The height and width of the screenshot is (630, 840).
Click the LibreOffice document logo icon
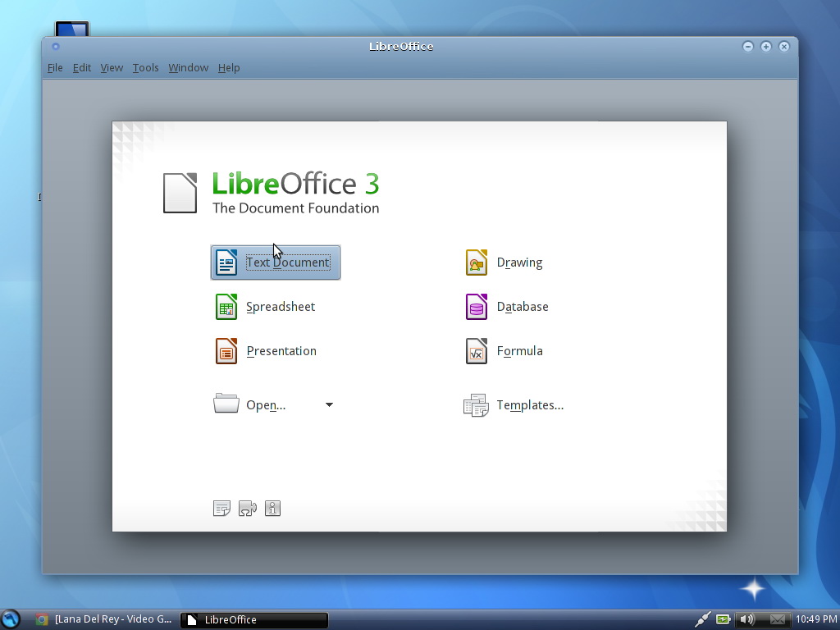point(180,193)
